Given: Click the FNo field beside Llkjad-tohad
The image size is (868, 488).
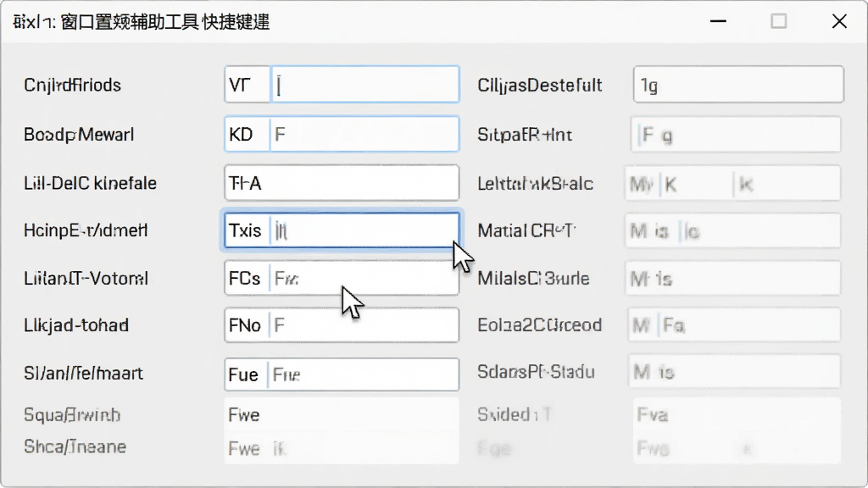Looking at the screenshot, I should pyautogui.click(x=342, y=324).
